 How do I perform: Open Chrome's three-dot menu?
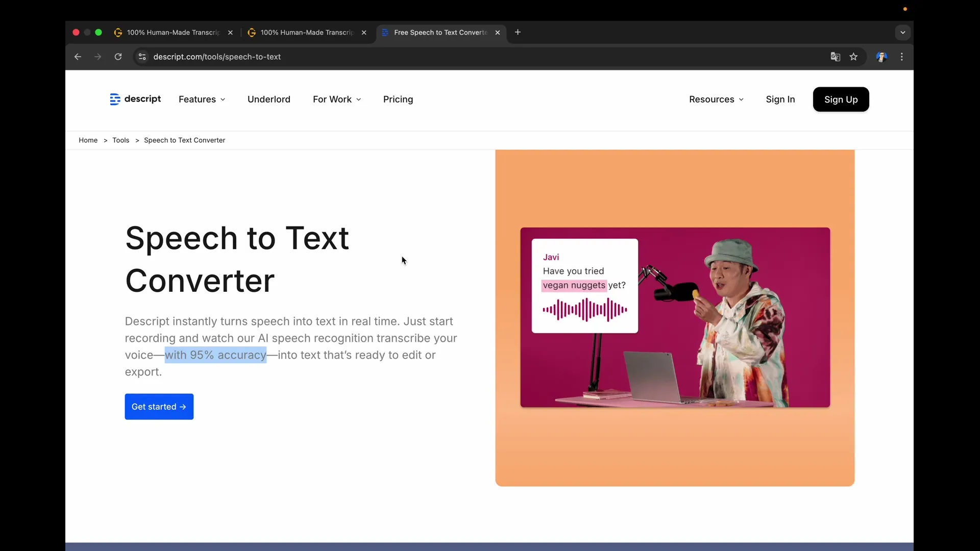[902, 57]
